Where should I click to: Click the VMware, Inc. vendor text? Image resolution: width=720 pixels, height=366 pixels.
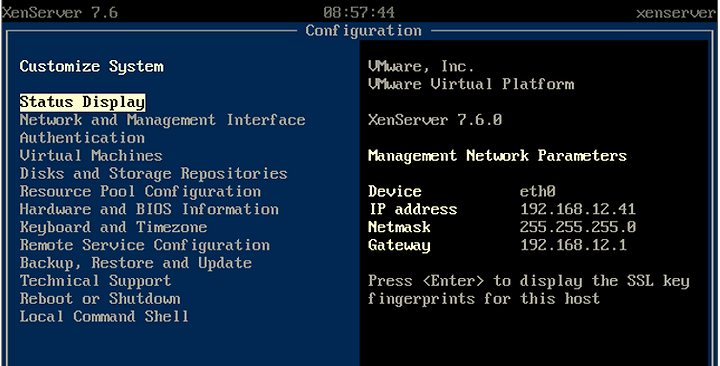tap(421, 67)
